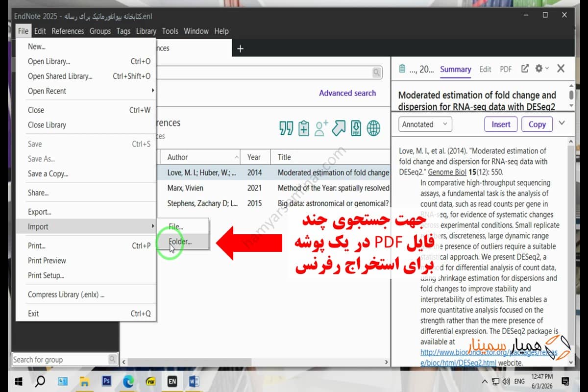Image resolution: width=588 pixels, height=392 pixels.
Task: Expand the Open Recent submenu
Action: 86,91
